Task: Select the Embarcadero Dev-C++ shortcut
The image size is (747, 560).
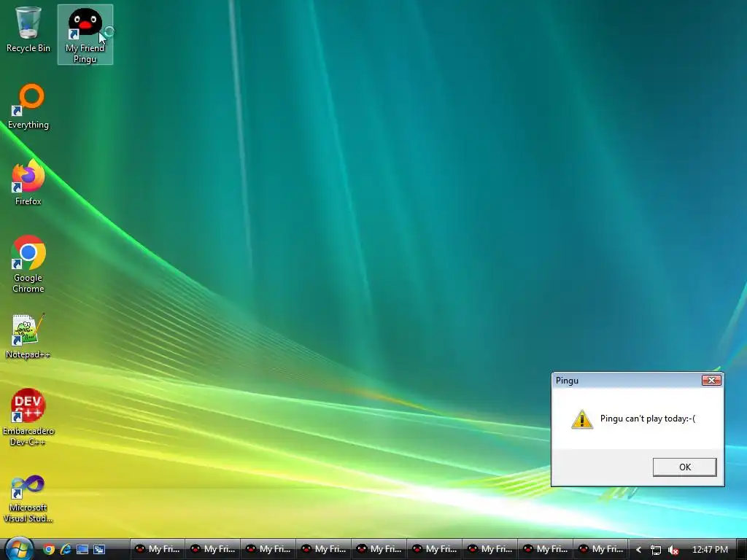Action: click(x=28, y=418)
